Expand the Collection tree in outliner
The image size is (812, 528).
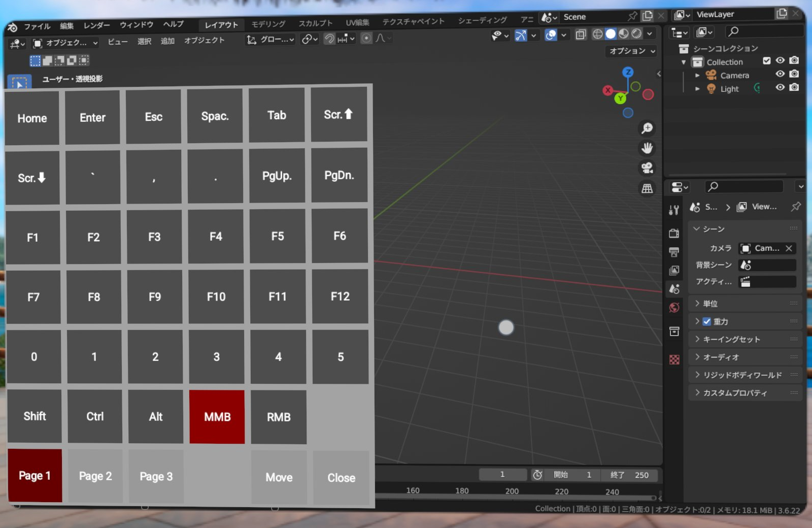(684, 62)
